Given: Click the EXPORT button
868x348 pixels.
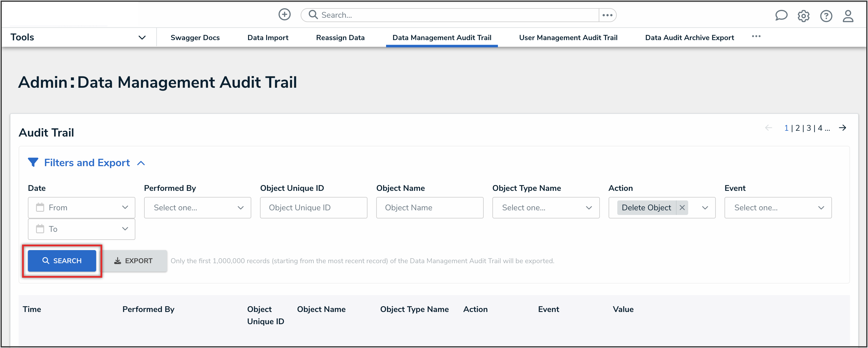Looking at the screenshot, I should (x=134, y=261).
